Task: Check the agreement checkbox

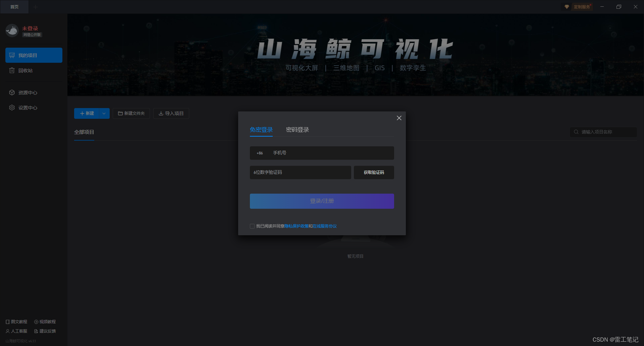Action: tap(252, 226)
